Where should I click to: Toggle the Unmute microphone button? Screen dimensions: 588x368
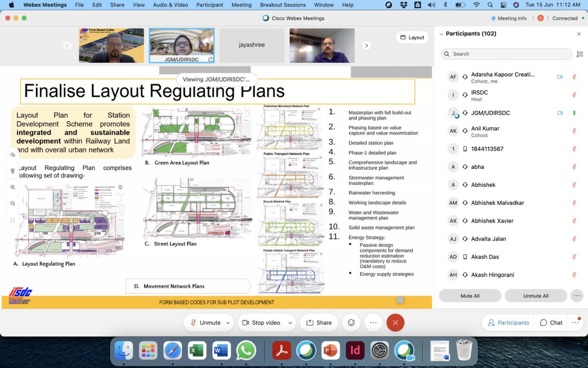click(x=206, y=322)
